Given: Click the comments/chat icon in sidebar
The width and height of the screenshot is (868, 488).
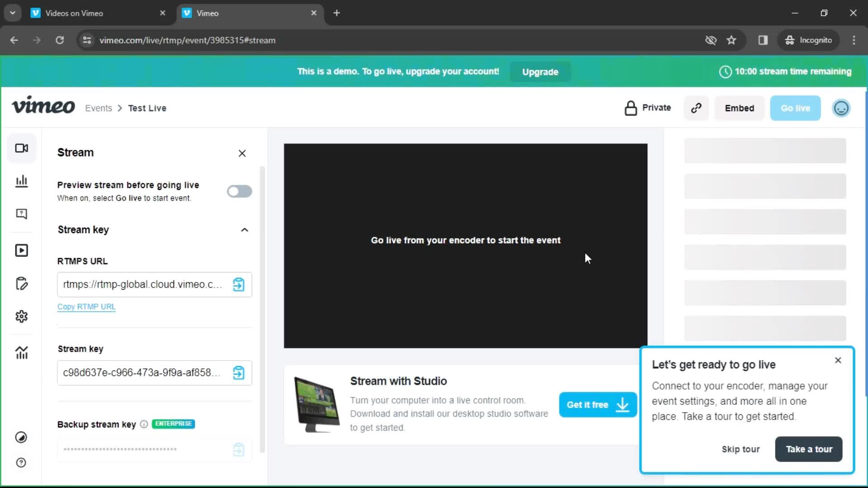Looking at the screenshot, I should [x=21, y=214].
